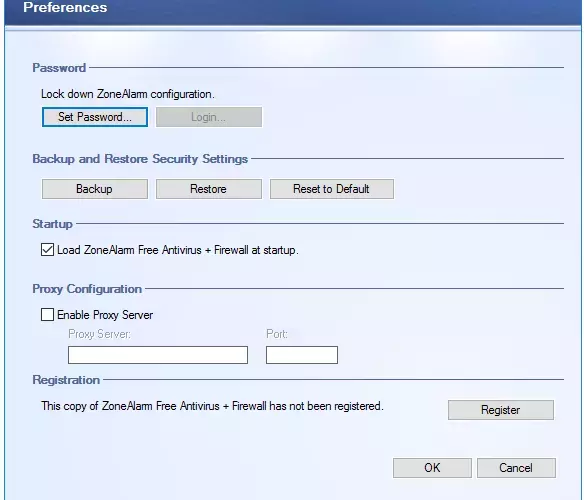
Task: Back up security settings with Backup
Action: click(95, 189)
